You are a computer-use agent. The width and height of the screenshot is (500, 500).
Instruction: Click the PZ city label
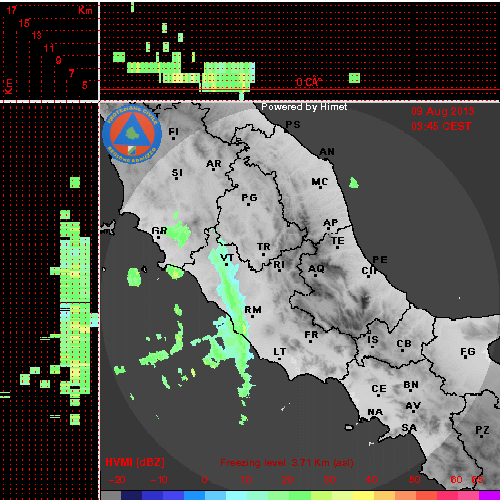(x=482, y=430)
